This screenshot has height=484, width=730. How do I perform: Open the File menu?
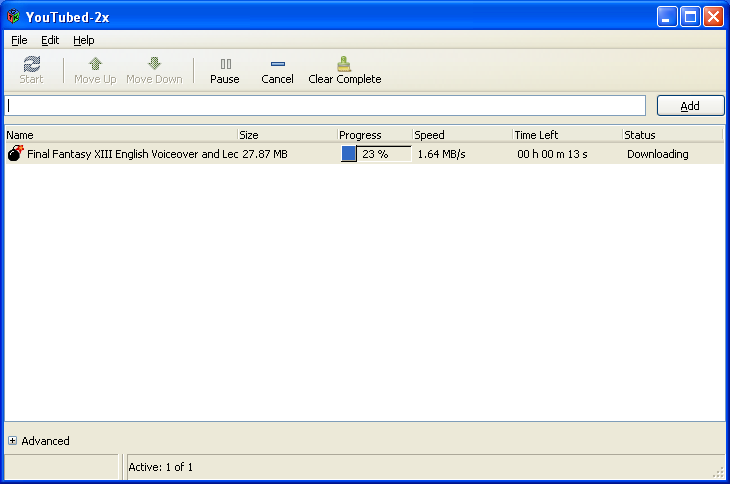[20, 40]
